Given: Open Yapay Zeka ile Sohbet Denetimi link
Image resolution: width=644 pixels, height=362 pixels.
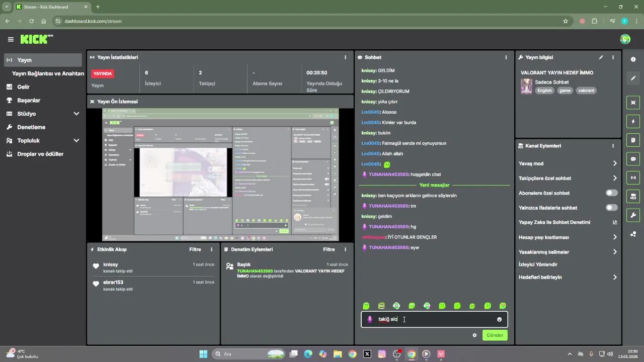Looking at the screenshot, I should [x=568, y=222].
